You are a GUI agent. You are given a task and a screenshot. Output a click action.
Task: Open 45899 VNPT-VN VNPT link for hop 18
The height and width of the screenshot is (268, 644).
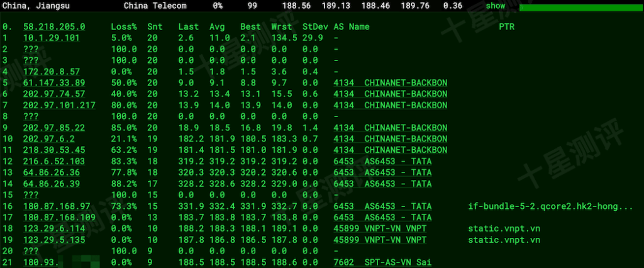[x=380, y=228]
